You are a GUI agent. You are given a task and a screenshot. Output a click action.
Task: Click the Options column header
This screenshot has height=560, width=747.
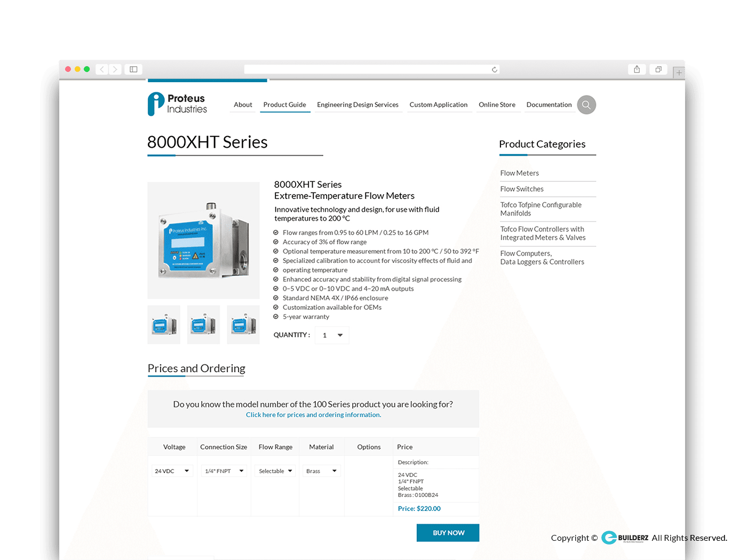click(x=369, y=447)
